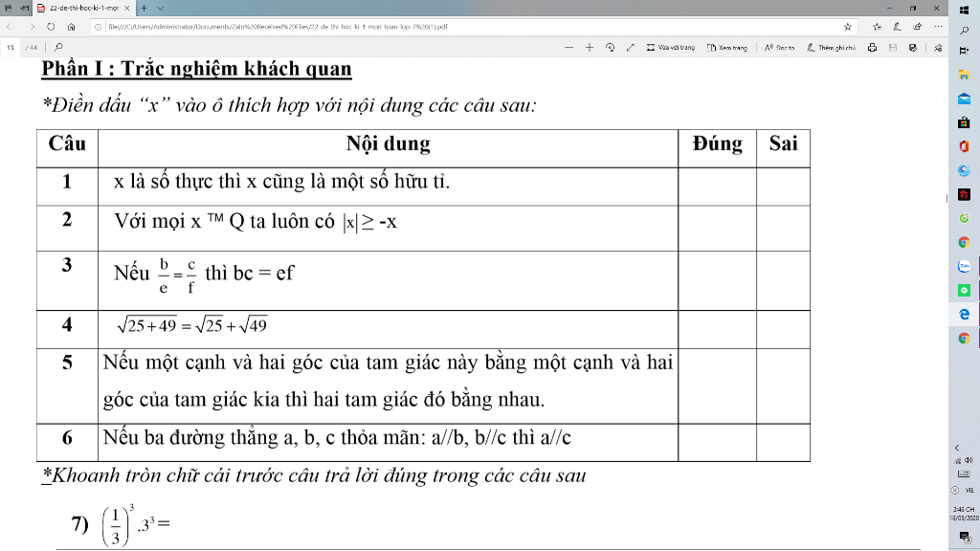Viewport: 980px width, 551px height.
Task: Open volume control in system tray
Action: 969,460
